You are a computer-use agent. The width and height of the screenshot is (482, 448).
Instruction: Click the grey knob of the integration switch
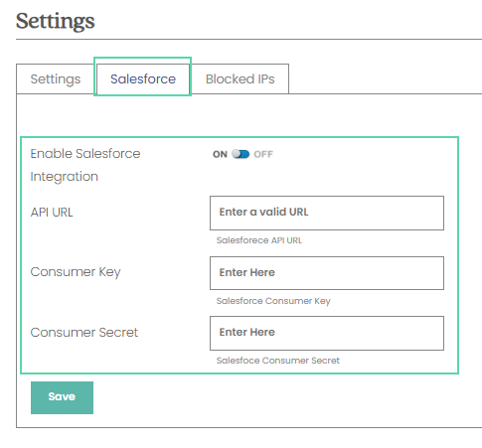click(237, 154)
